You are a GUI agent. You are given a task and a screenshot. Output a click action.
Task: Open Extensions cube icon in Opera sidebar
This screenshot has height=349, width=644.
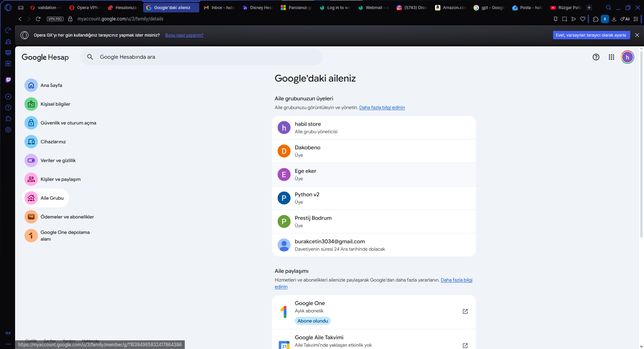point(8,119)
